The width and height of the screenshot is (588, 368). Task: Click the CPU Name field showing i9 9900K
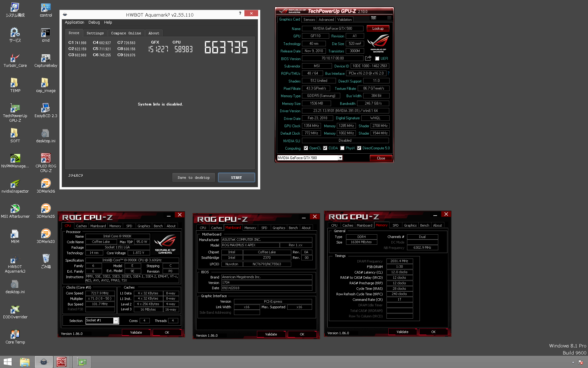117,236
